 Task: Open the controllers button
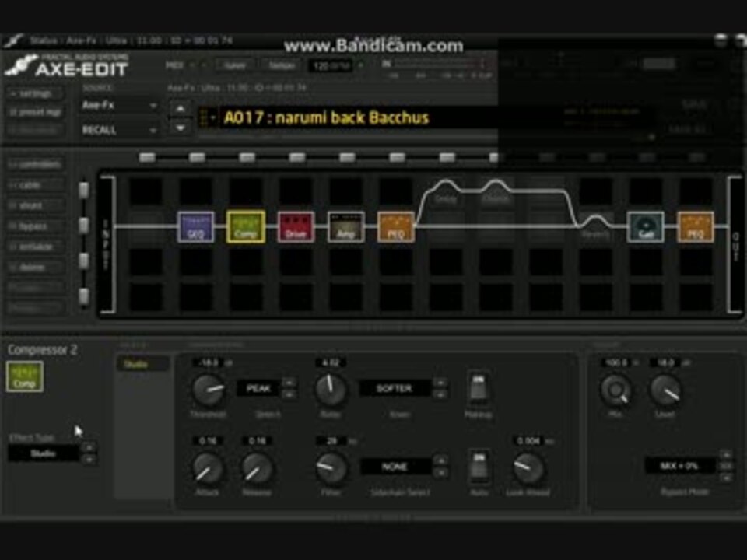[x=36, y=164]
